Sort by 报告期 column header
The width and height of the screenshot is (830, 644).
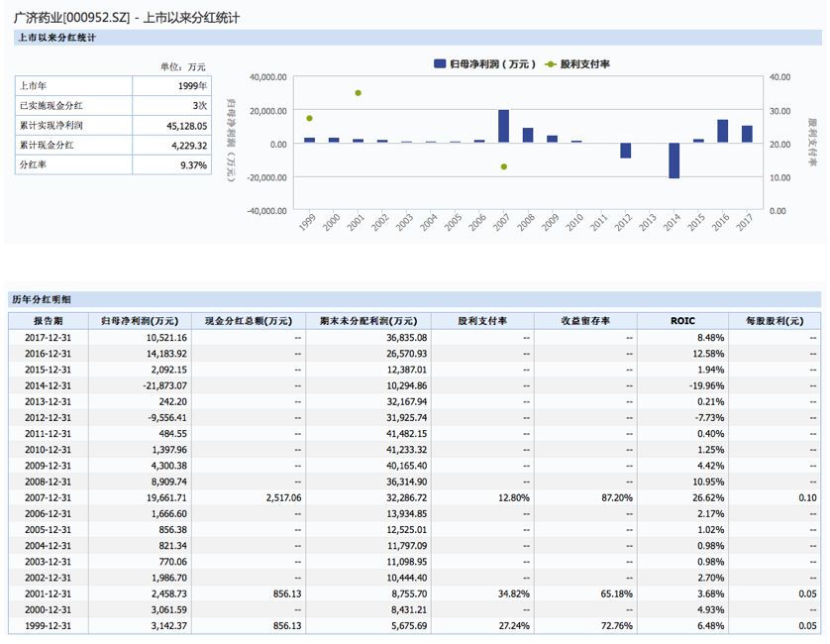(49, 321)
